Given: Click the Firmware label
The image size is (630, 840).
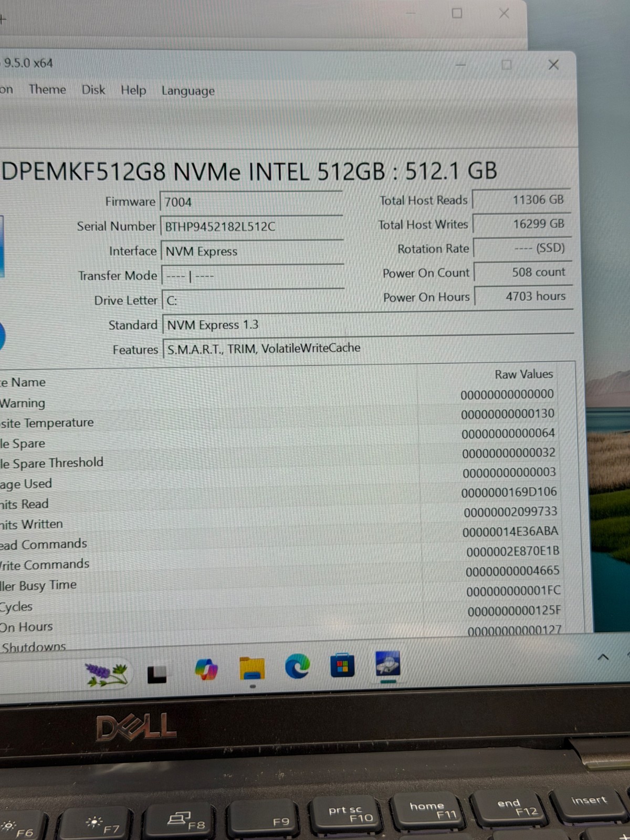Looking at the screenshot, I should (130, 202).
